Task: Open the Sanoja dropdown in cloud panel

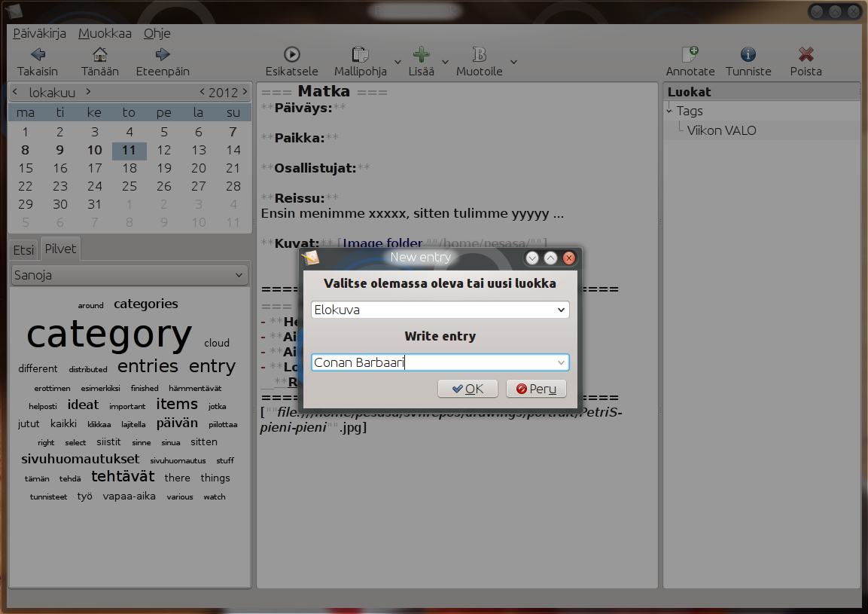Action: point(129,275)
